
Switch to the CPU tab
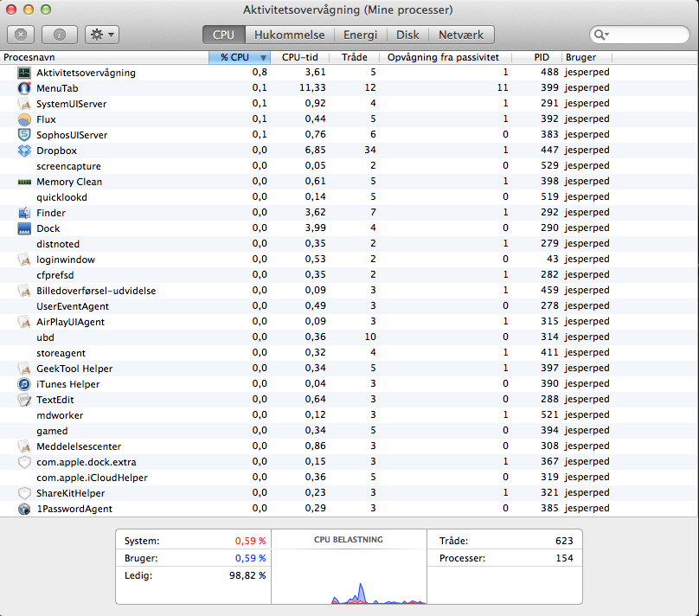pos(223,35)
